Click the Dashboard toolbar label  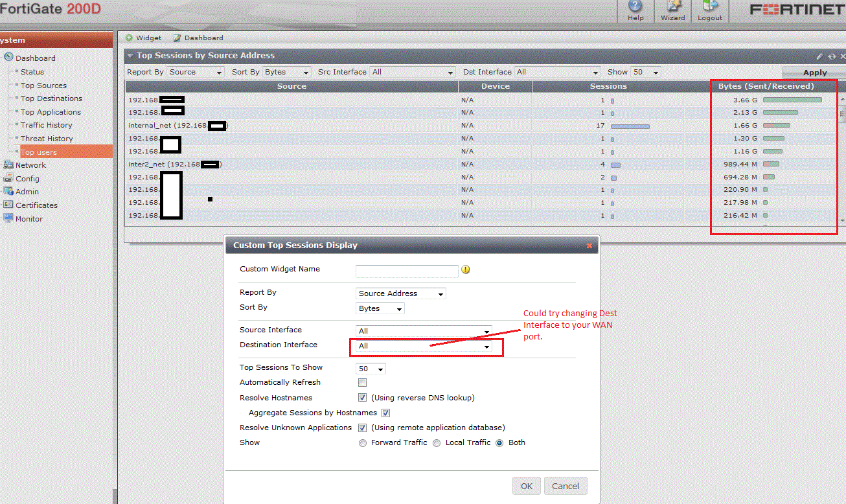pyautogui.click(x=204, y=38)
